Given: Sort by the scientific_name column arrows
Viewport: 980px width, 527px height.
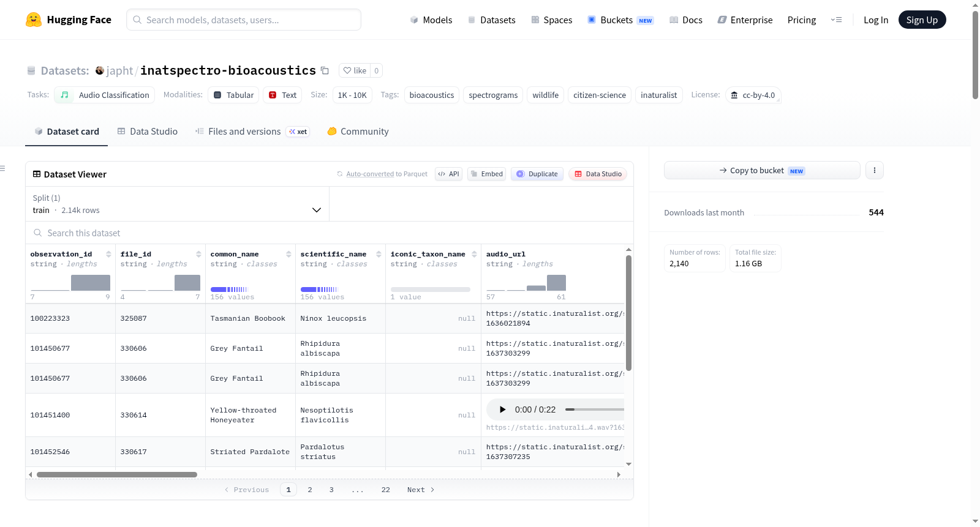Looking at the screenshot, I should point(379,254).
